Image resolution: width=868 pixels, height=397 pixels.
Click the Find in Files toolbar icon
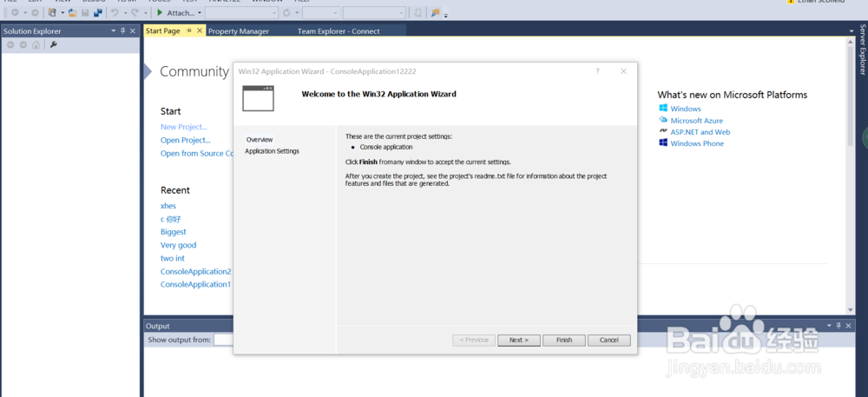point(435,13)
